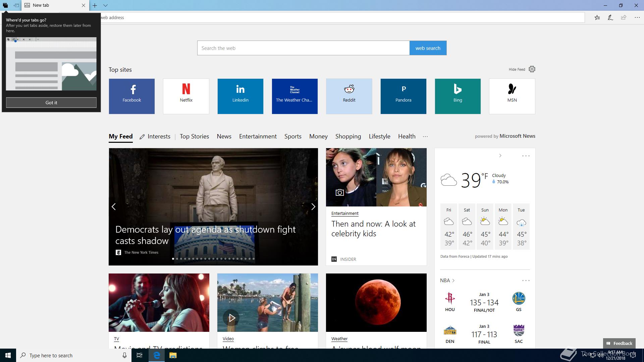Open the Netflix top site tile
The image size is (644, 362).
click(186, 96)
